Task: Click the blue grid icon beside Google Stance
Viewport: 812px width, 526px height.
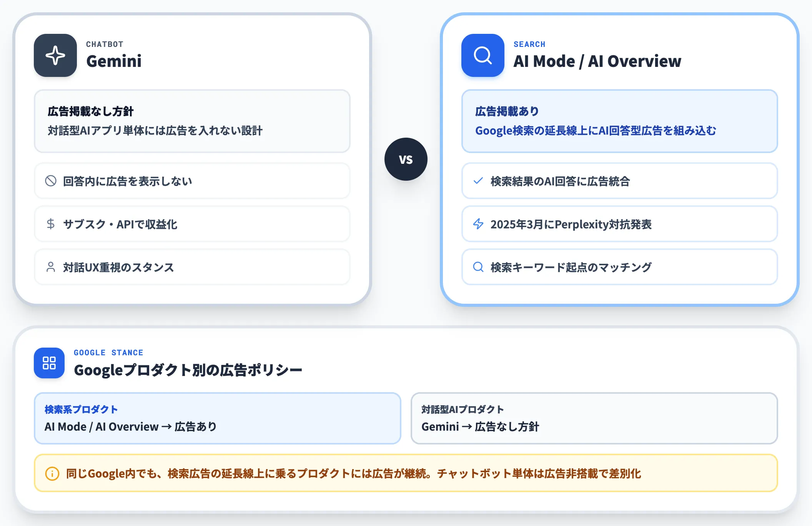Action: coord(49,363)
